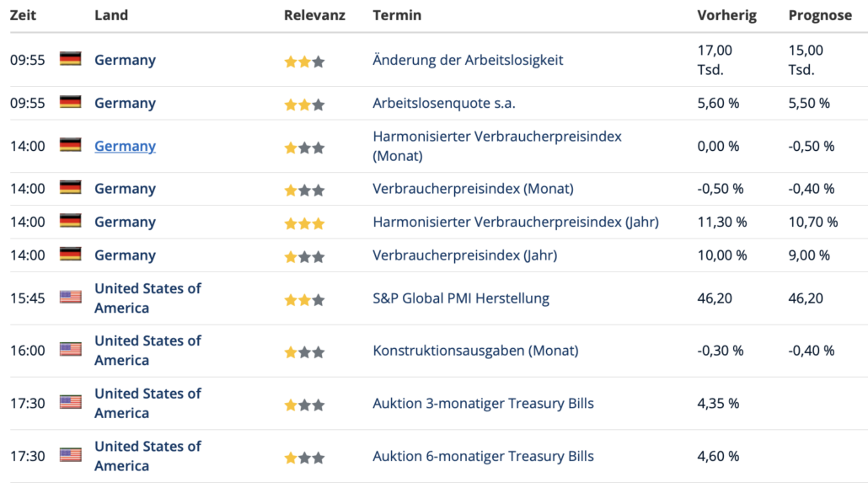868x488 pixels.
Task: Click star rating for Änderung der Arbeitslosigkeit
Action: [x=304, y=62]
